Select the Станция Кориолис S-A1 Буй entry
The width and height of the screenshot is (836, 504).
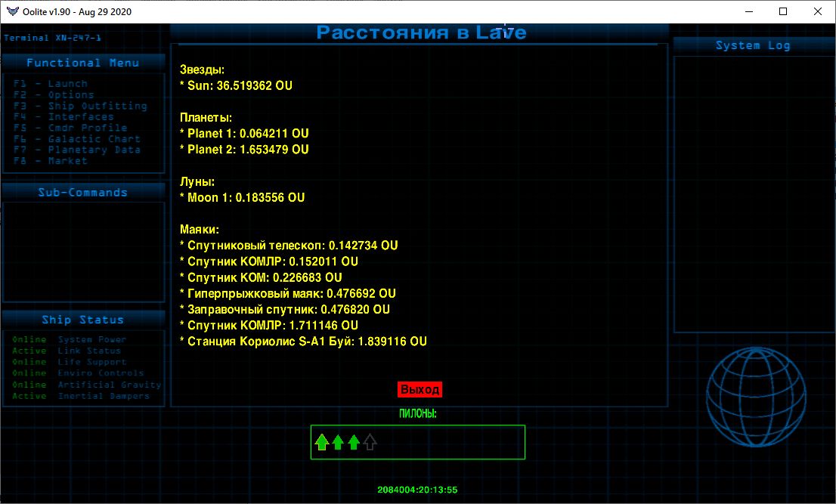pyautogui.click(x=303, y=342)
